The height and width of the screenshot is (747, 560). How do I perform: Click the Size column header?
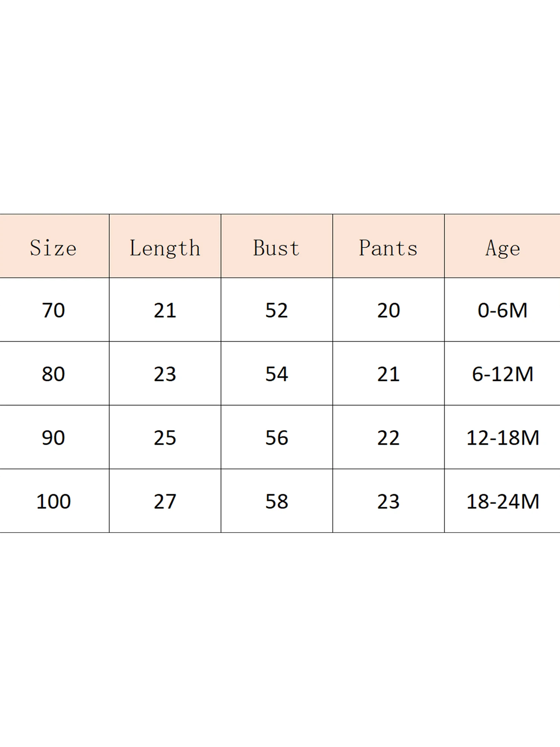pyautogui.click(x=53, y=248)
